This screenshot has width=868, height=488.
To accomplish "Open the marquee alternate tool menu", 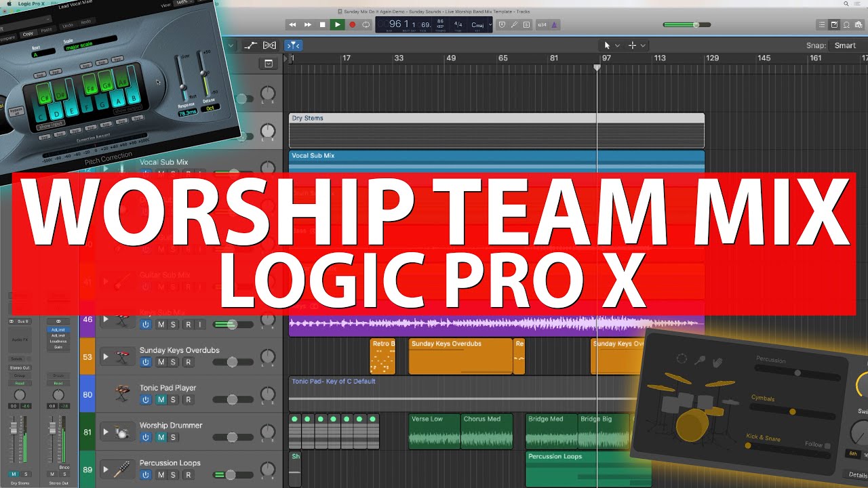I will click(637, 45).
